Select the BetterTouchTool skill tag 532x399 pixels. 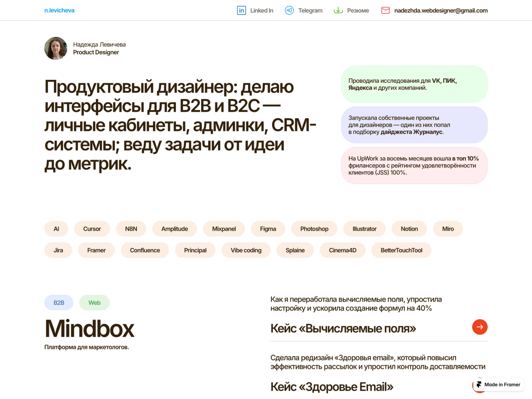coord(401,250)
